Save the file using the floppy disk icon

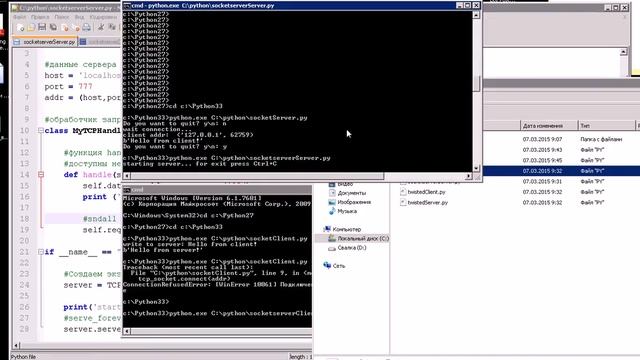click(x=42, y=28)
